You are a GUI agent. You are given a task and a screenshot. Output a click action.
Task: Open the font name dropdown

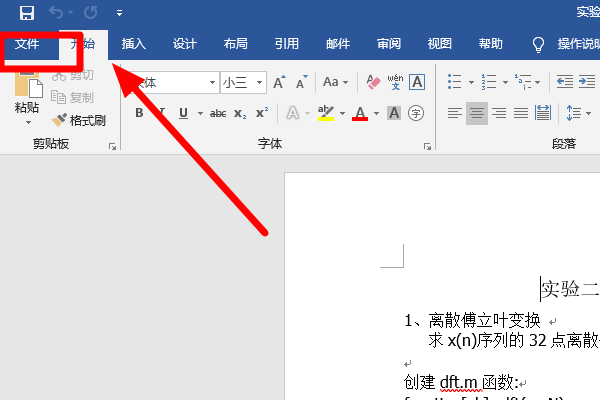click(x=212, y=82)
